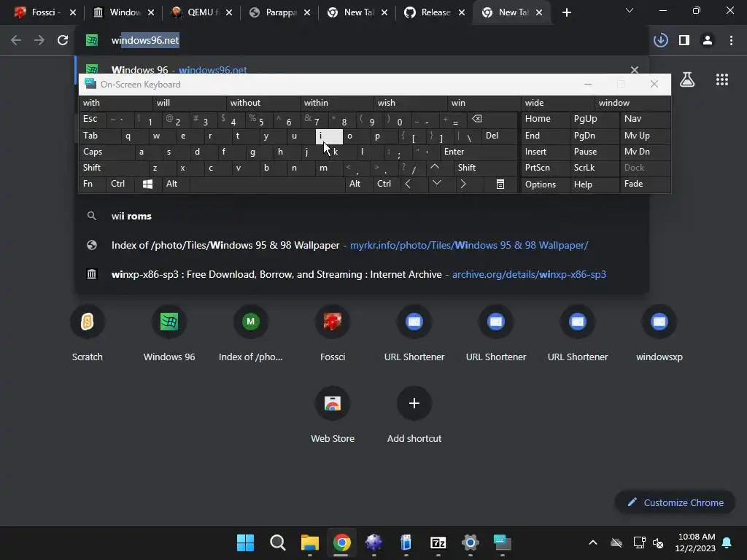Switch to the GitHub Release tab

(x=435, y=12)
